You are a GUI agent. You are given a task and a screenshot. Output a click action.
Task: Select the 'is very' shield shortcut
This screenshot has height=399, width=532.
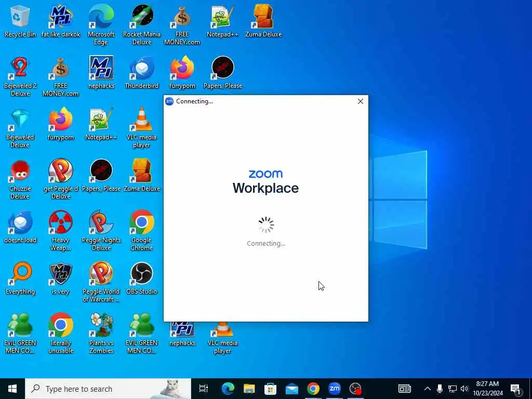tap(61, 278)
